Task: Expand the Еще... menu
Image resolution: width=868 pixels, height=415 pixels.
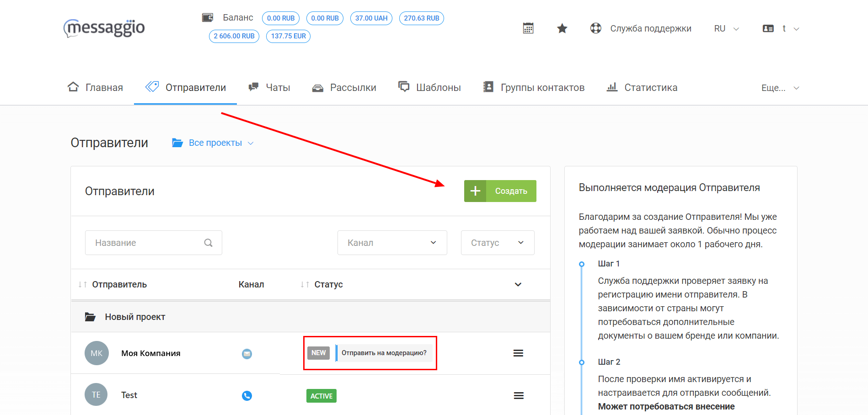Action: 780,88
